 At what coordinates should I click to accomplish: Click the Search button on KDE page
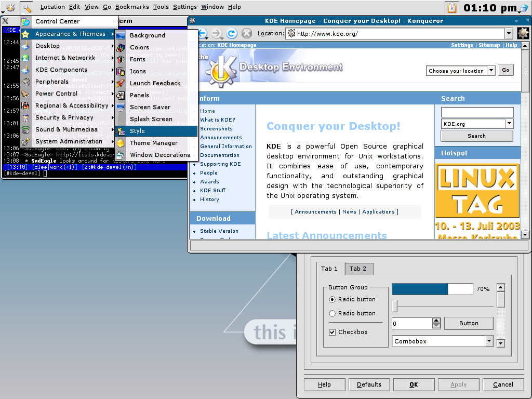[x=477, y=136]
